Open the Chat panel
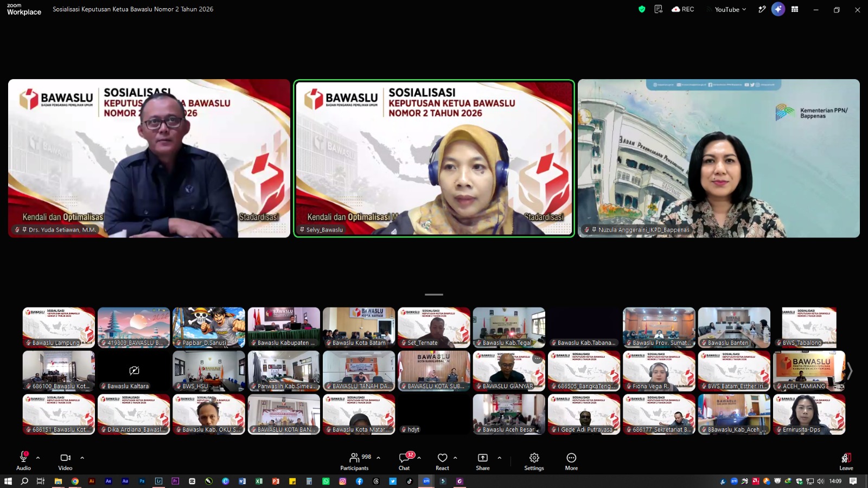Screen dimensions: 868x488 pyautogui.click(x=404, y=460)
